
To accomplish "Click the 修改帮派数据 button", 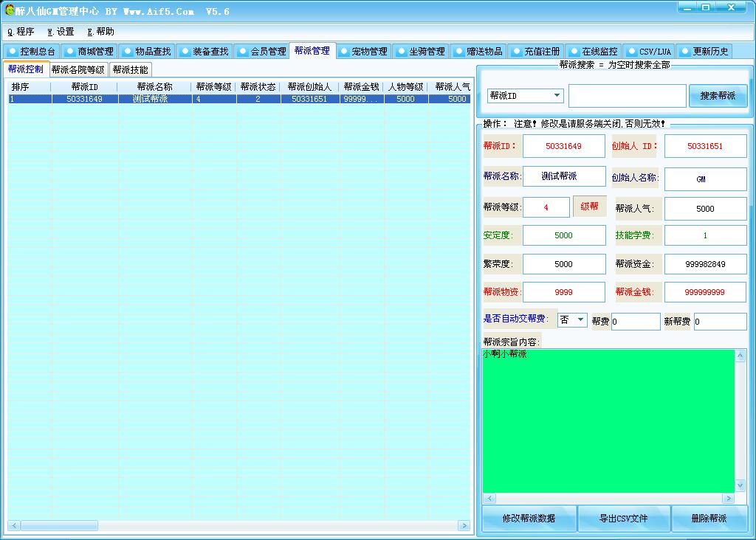I will [x=529, y=519].
